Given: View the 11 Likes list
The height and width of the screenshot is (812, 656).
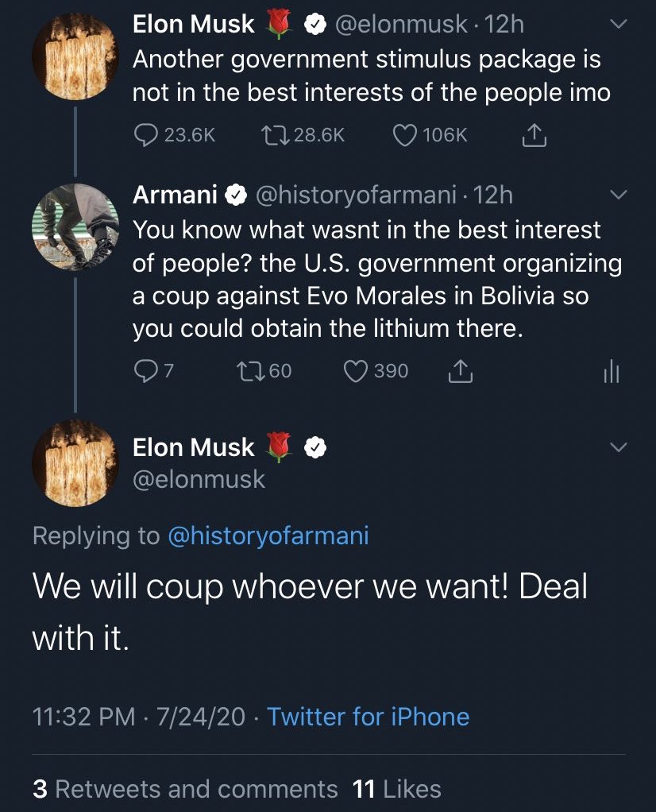Looking at the screenshot, I should (396, 789).
